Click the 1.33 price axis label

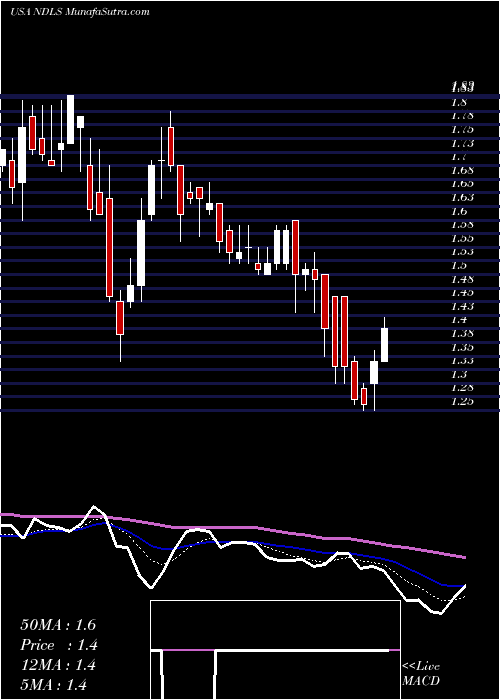coord(463,361)
